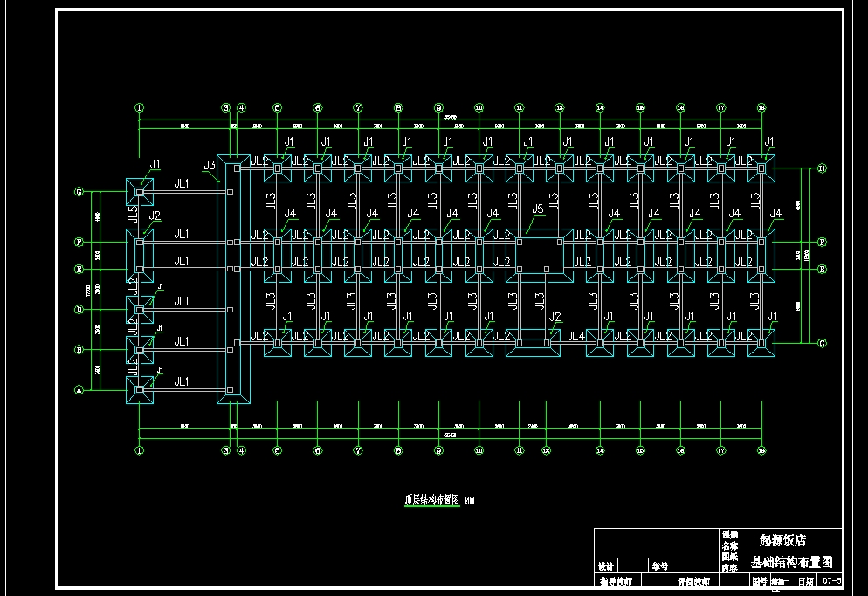This screenshot has width=868, height=596.
Task: Click the 评阅教师 cell in title block
Action: coord(693,581)
